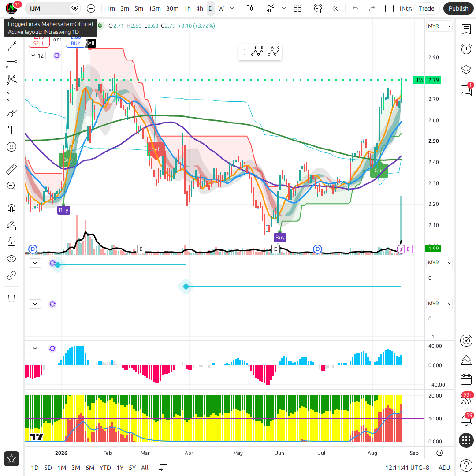Screen dimensions: 476x476
Task: Open the alerts clock icon
Action: click(466, 49)
